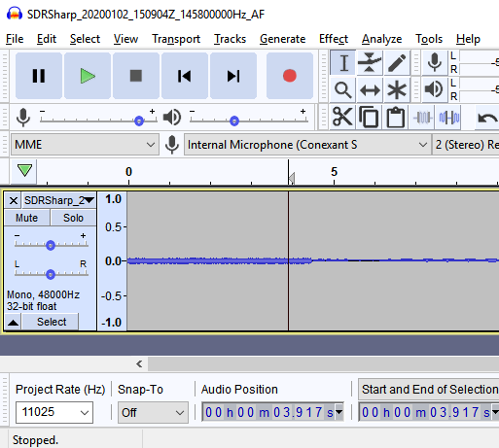Viewport: 499px width, 448px height.
Task: Open the View menu
Action: click(x=125, y=39)
